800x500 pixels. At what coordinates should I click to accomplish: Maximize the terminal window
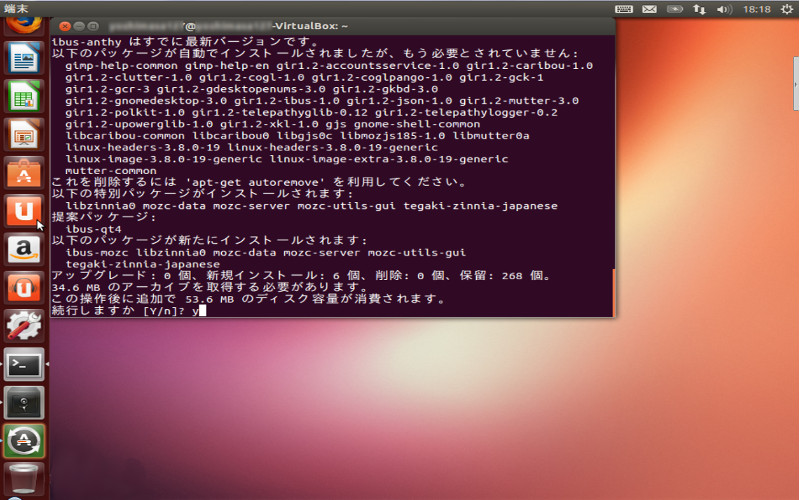pyautogui.click(x=93, y=26)
